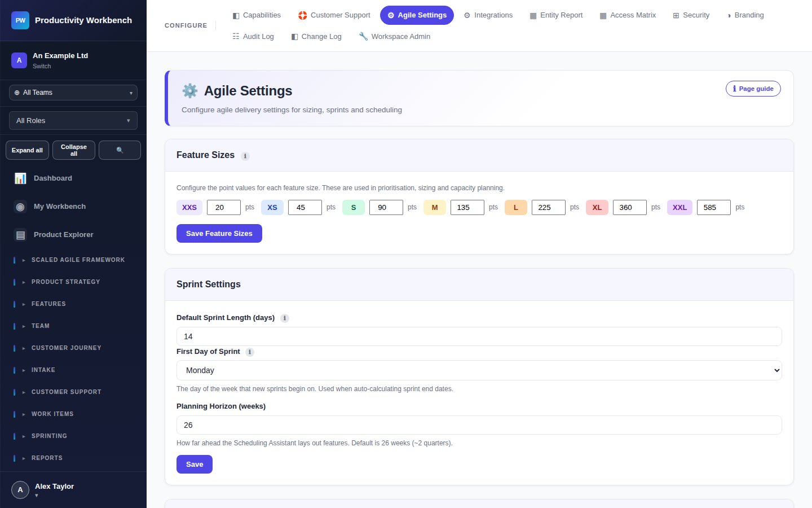Click the Alex Taylor avatar icon

point(20,490)
